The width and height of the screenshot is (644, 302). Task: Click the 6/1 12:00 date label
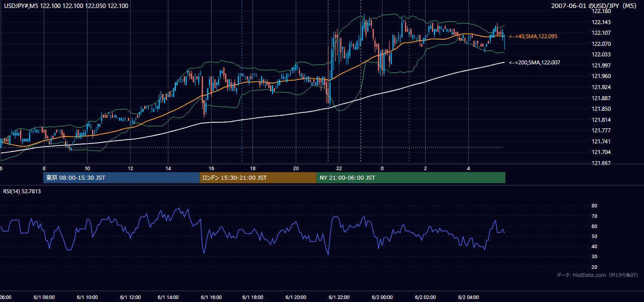pos(130,297)
